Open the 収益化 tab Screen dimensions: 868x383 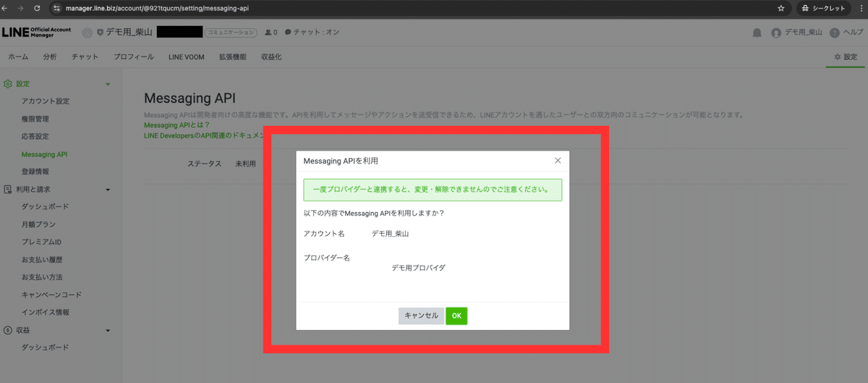(x=271, y=56)
